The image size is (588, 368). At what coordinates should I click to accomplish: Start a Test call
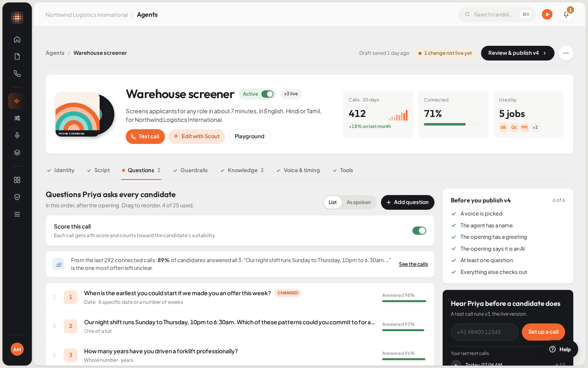click(145, 137)
